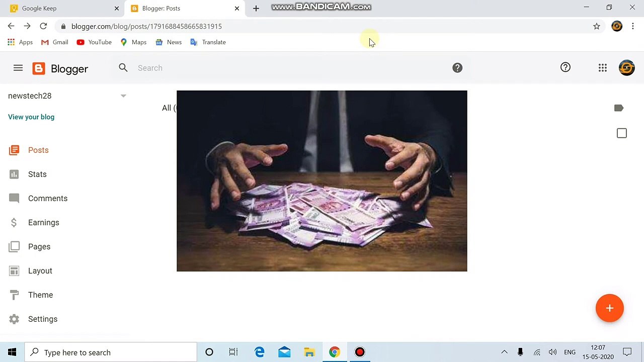Image resolution: width=644 pixels, height=362 pixels.
Task: Open volume control in tray
Action: click(552, 352)
